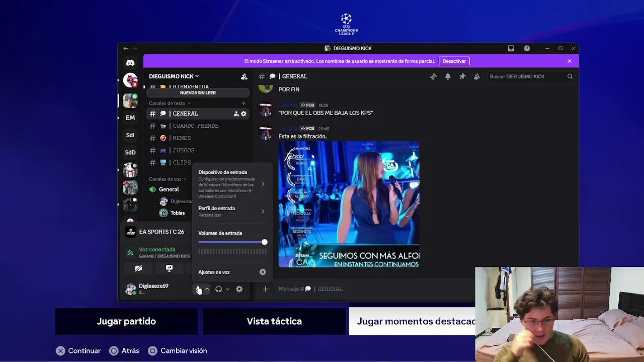This screenshot has width=644, height=362.
Task: Open output options caret beside headphones
Action: 227,289
